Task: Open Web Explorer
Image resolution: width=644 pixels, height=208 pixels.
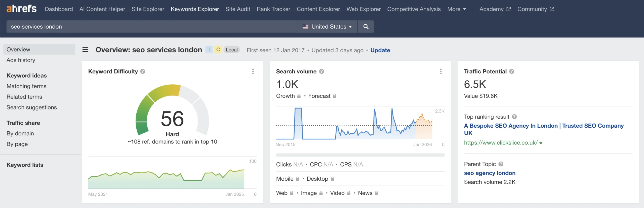Action: click(x=364, y=9)
